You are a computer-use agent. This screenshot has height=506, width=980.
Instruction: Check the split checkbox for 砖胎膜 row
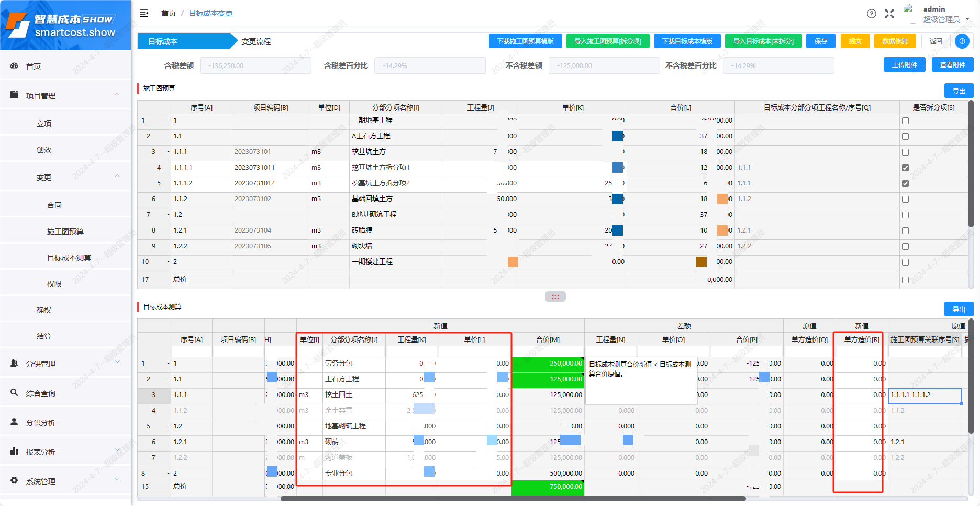905,230
